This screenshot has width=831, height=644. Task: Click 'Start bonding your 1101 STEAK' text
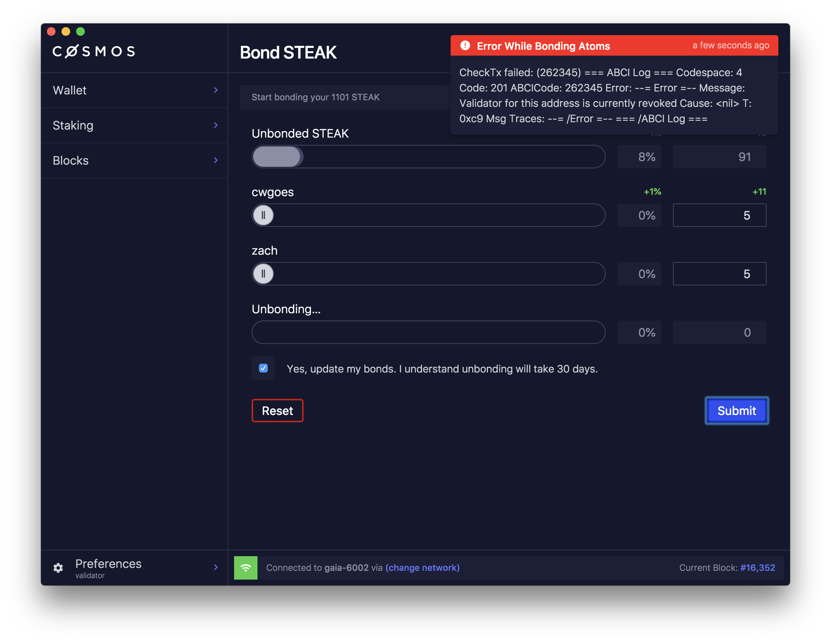[x=315, y=97]
